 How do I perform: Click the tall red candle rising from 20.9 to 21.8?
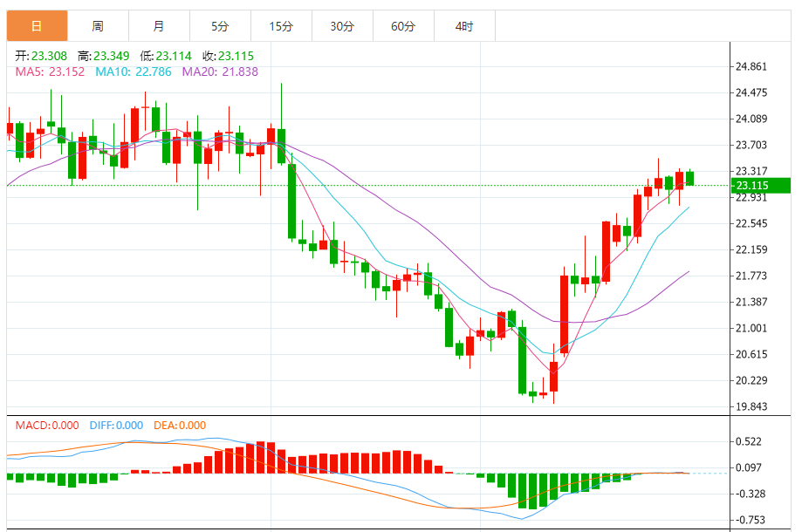click(564, 314)
